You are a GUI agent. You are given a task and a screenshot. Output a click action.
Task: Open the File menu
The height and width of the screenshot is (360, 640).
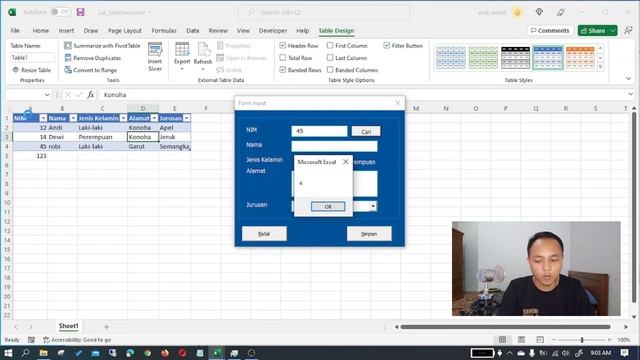pyautogui.click(x=15, y=31)
